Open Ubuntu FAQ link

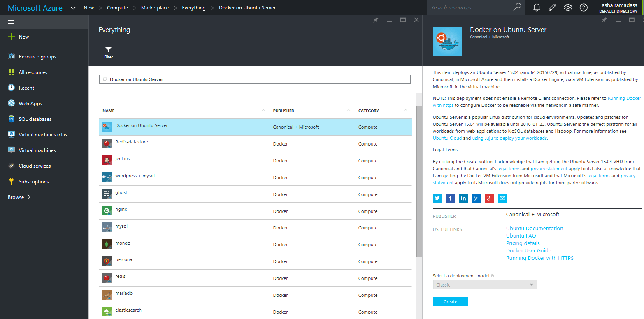(x=521, y=236)
